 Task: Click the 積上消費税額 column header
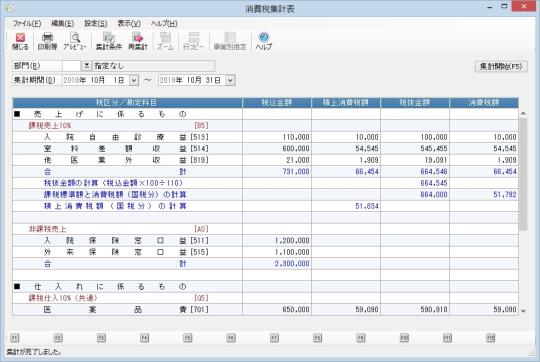tap(346, 103)
